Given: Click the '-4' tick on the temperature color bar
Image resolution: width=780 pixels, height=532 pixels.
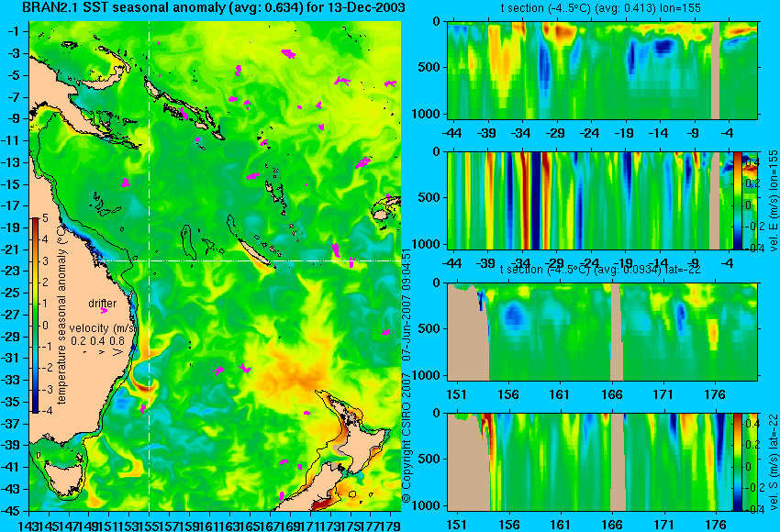Looking at the screenshot, I should (x=44, y=411).
